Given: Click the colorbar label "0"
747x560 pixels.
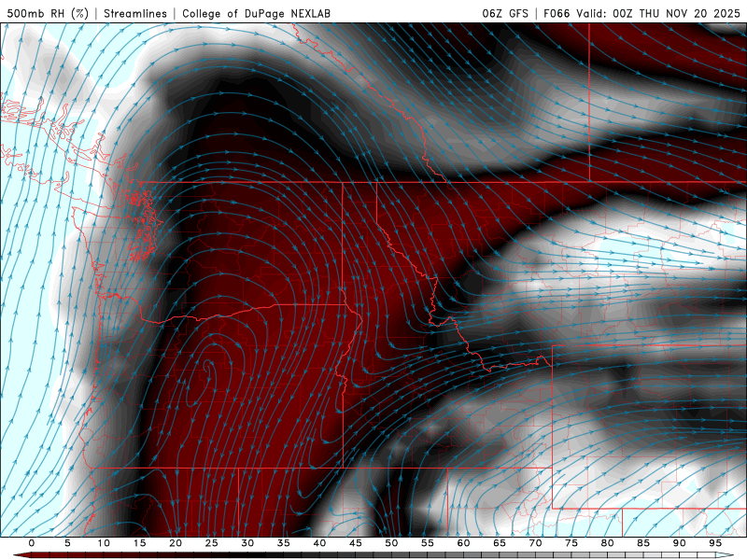Looking at the screenshot, I should 32,543.
